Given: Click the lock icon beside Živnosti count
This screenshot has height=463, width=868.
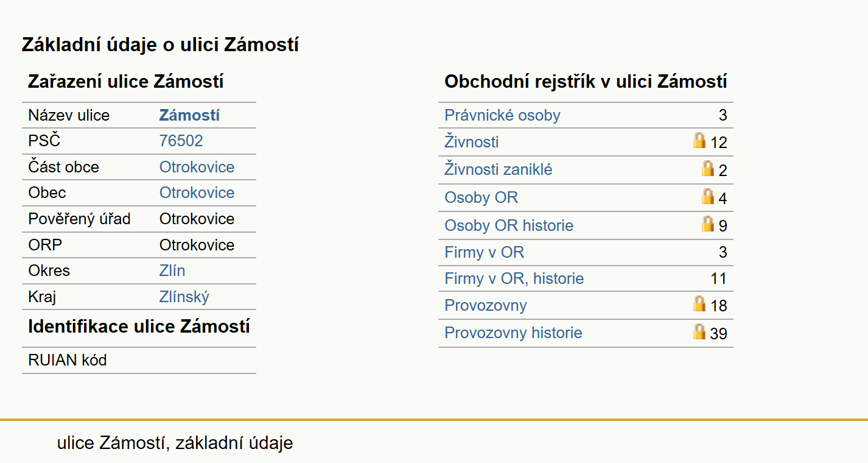Looking at the screenshot, I should pyautogui.click(x=699, y=140).
